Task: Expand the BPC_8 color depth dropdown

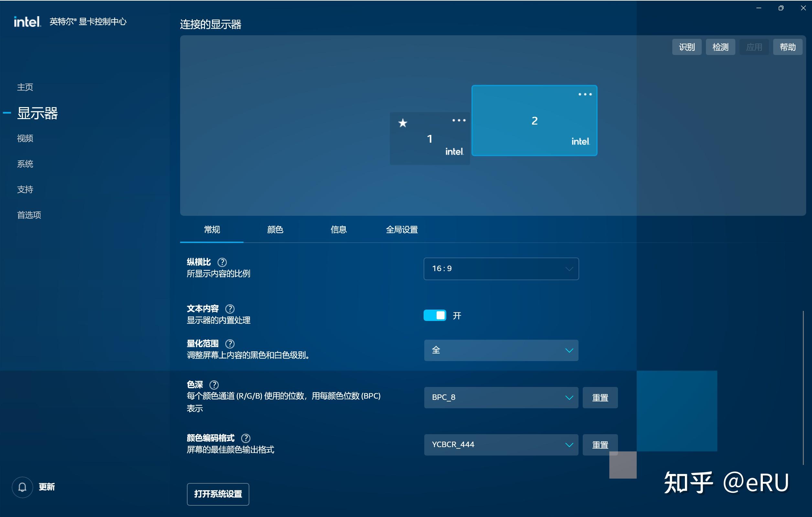Action: pos(501,398)
